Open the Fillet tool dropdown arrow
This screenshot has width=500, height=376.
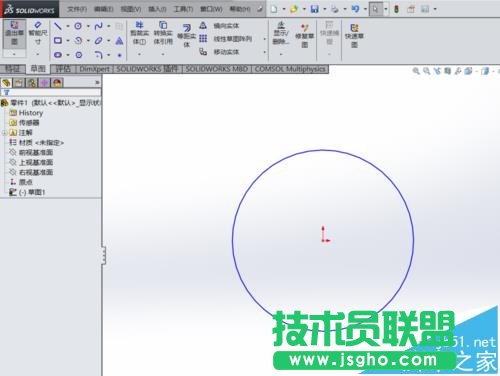pyautogui.click(x=109, y=55)
